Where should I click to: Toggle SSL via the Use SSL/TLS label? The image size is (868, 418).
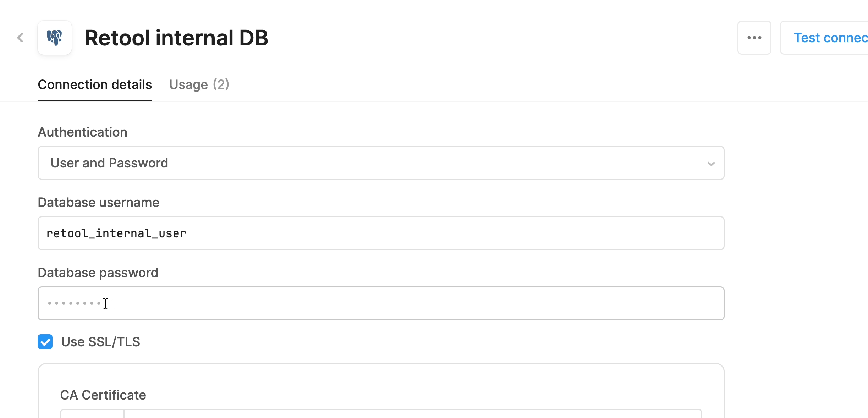tap(100, 342)
